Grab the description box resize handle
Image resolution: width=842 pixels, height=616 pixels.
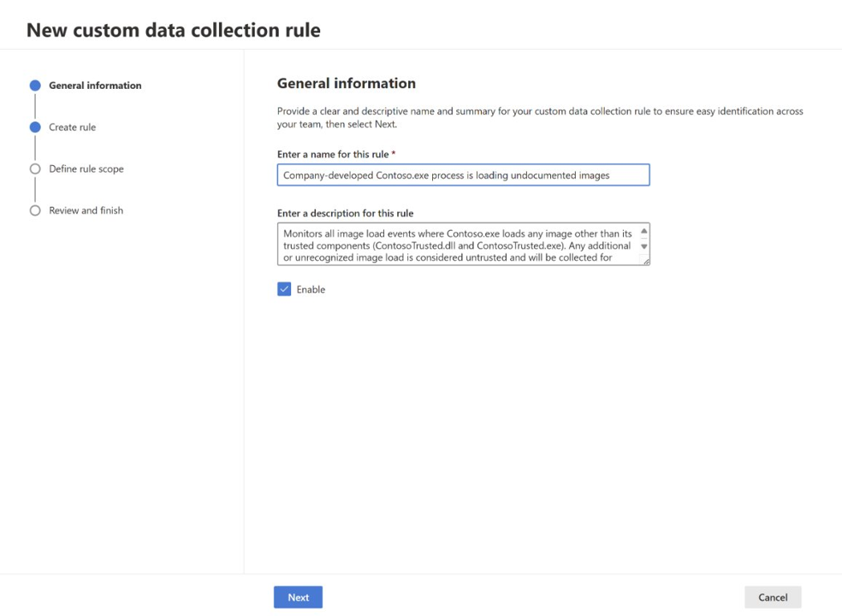tap(645, 261)
